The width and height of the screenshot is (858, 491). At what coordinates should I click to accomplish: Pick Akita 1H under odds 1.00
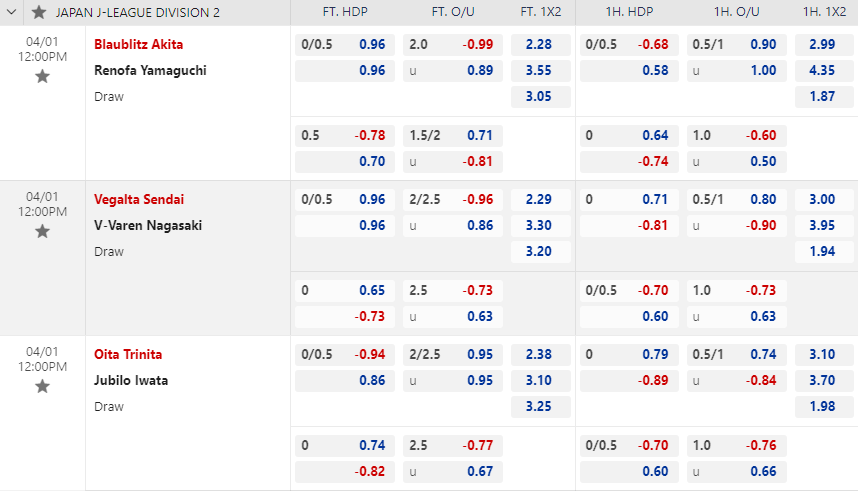pos(737,71)
